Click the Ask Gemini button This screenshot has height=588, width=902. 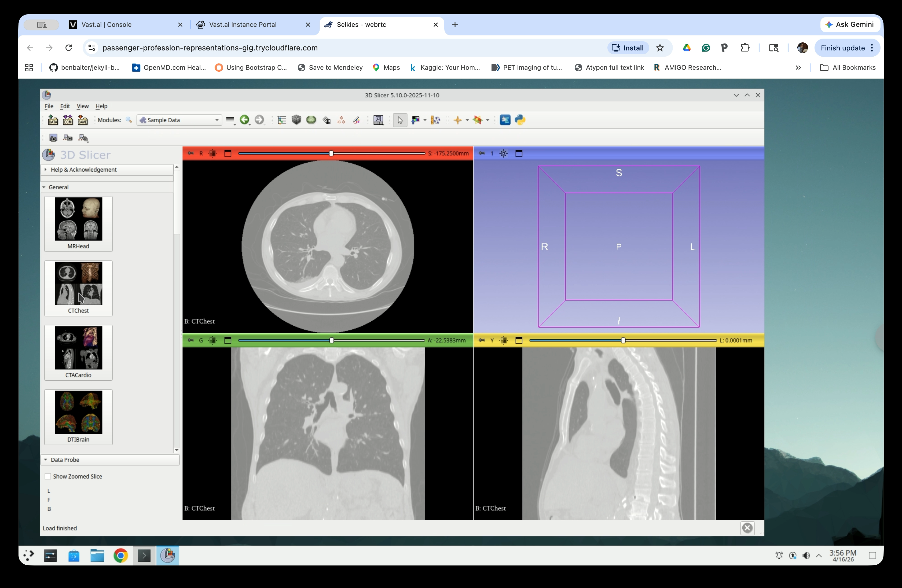[x=850, y=24]
